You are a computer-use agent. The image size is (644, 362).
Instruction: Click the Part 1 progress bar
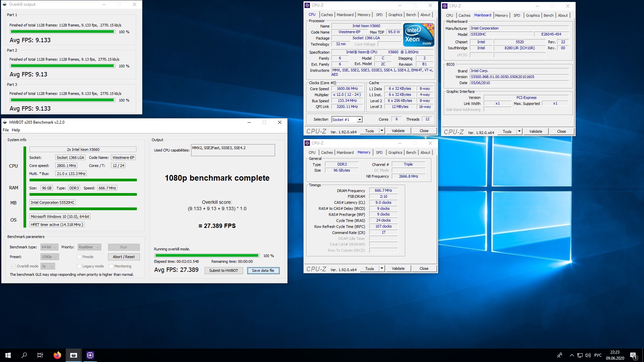pyautogui.click(x=62, y=32)
